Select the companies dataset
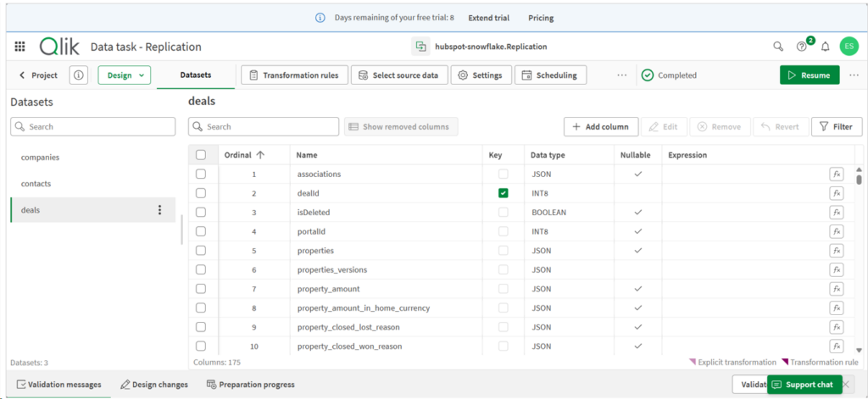Viewport: 868px width, 399px height. click(x=93, y=158)
